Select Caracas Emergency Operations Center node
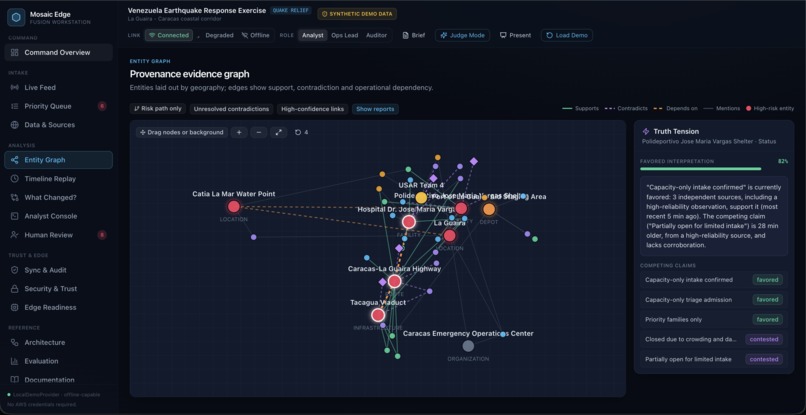This screenshot has height=415, width=806. [468, 346]
